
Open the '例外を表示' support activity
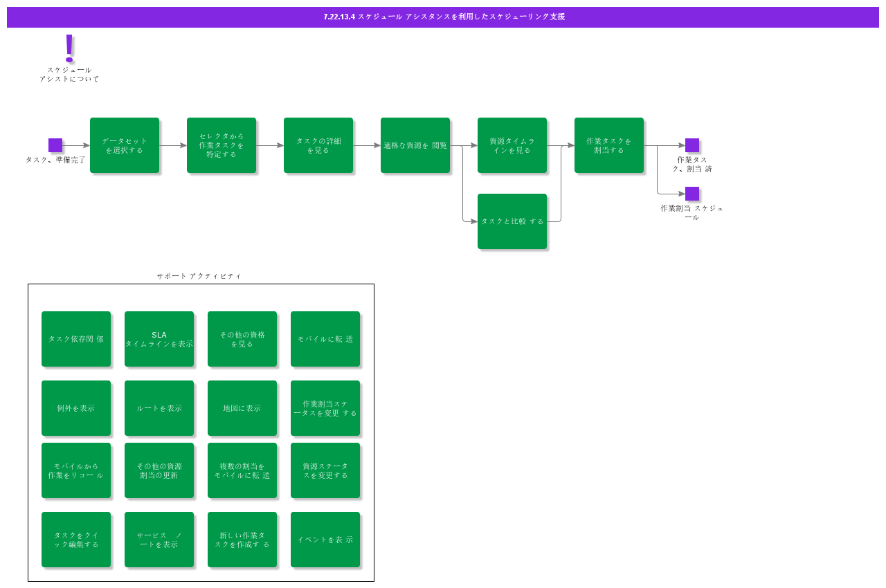(x=76, y=408)
